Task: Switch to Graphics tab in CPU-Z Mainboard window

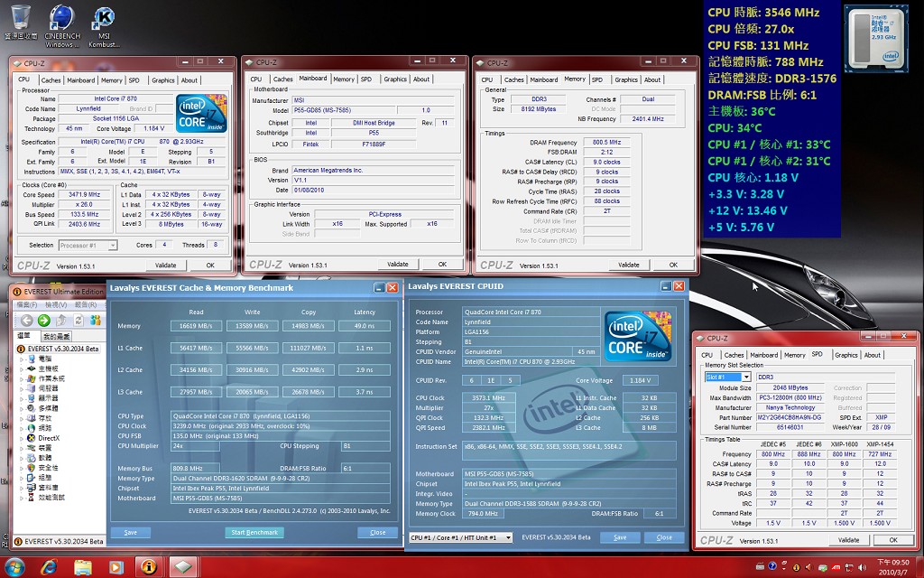Action: 395,79
